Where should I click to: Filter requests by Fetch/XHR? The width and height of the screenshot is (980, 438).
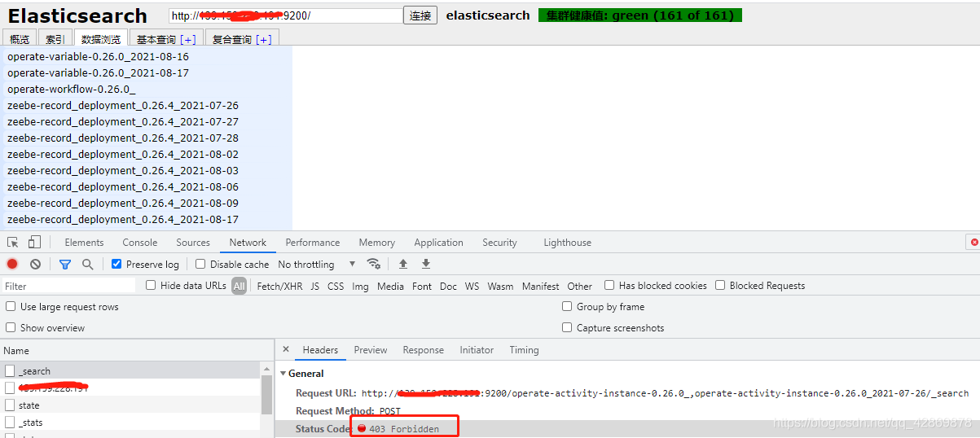coord(279,287)
